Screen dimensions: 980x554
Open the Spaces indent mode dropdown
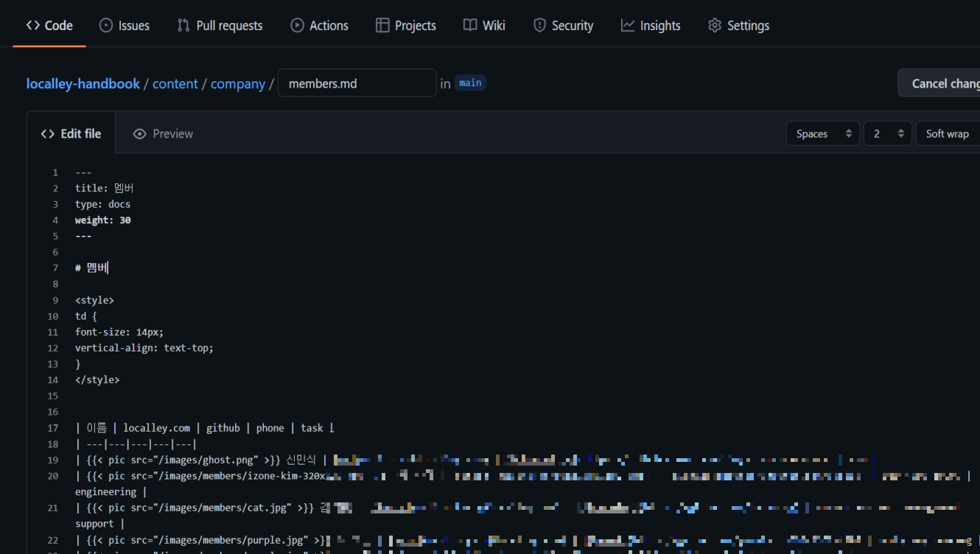pos(822,134)
